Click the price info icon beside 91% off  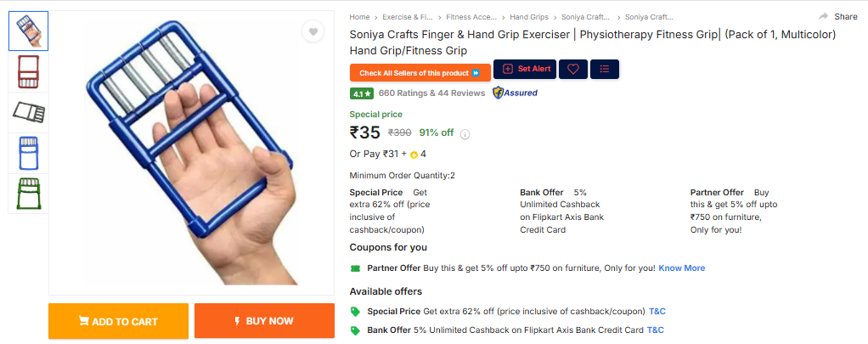coord(465,134)
